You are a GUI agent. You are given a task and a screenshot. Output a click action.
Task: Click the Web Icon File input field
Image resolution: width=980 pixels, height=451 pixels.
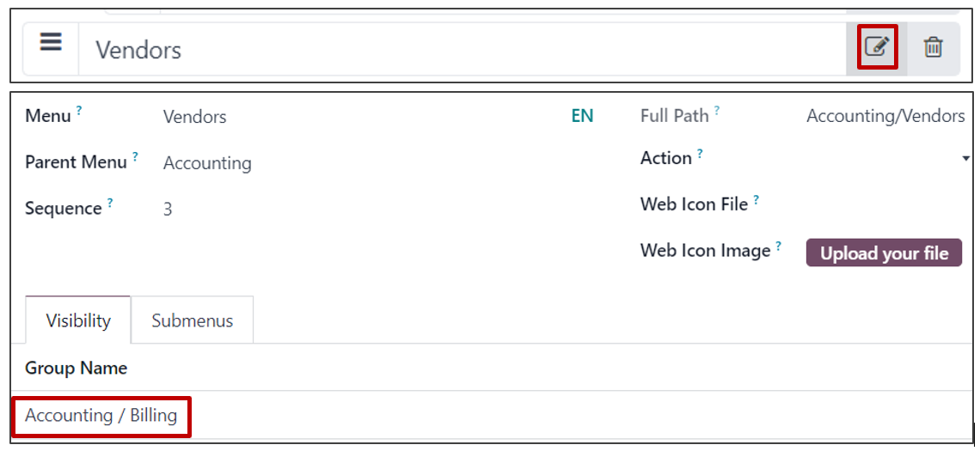885,204
